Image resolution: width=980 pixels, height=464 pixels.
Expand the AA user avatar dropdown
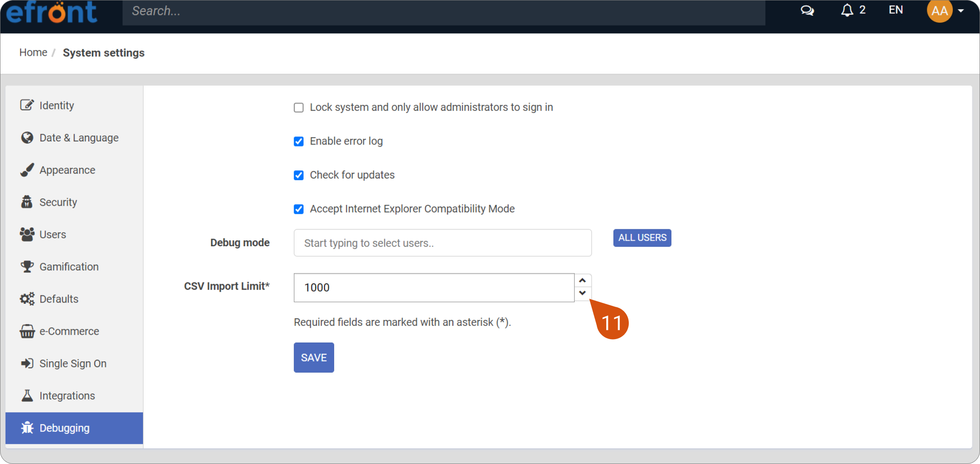pyautogui.click(x=945, y=11)
